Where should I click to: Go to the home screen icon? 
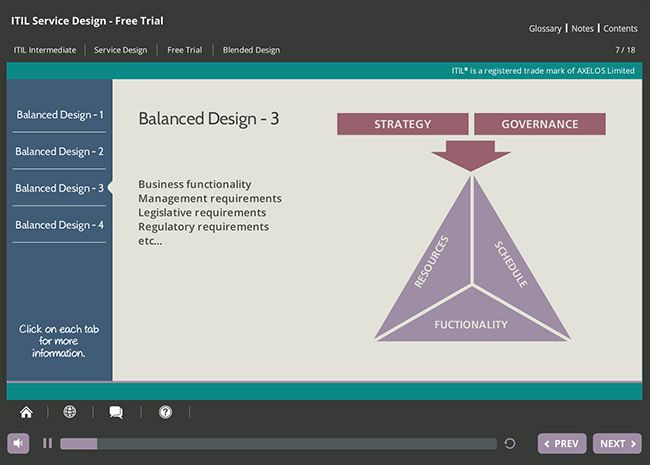[26, 412]
